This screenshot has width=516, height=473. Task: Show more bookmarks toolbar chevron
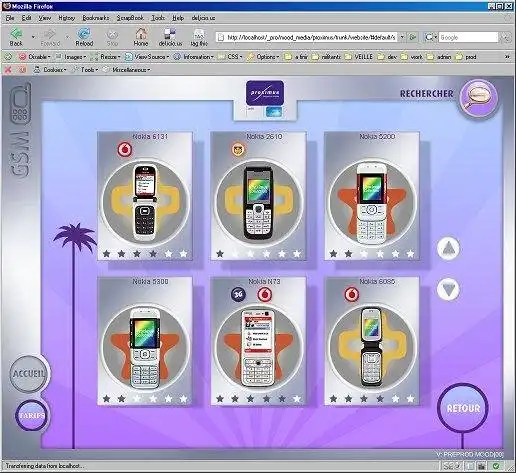click(507, 57)
